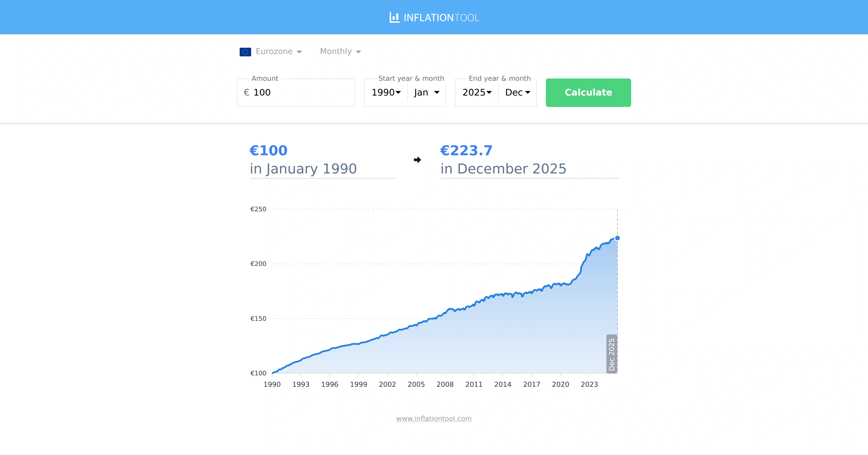Click the arrow icon between the two amounts

(418, 160)
